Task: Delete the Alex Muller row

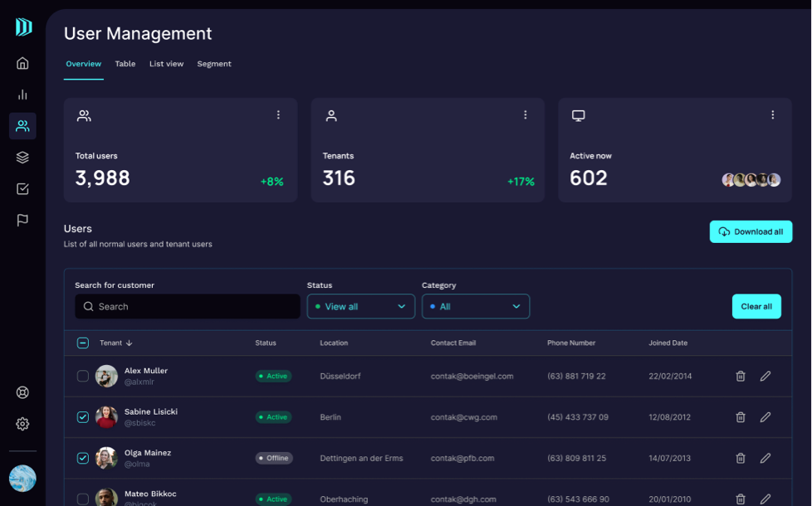Action: (741, 376)
